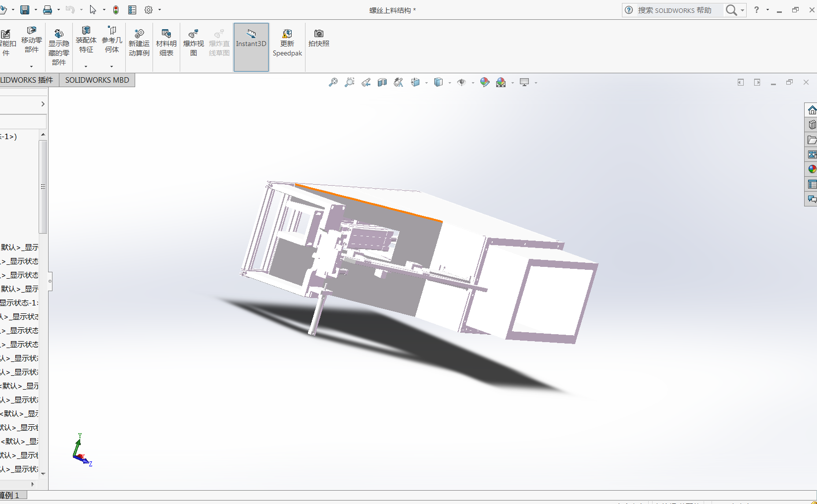Click the help question-mark icon in search box
Image resolution: width=817 pixels, height=504 pixels.
pyautogui.click(x=629, y=10)
